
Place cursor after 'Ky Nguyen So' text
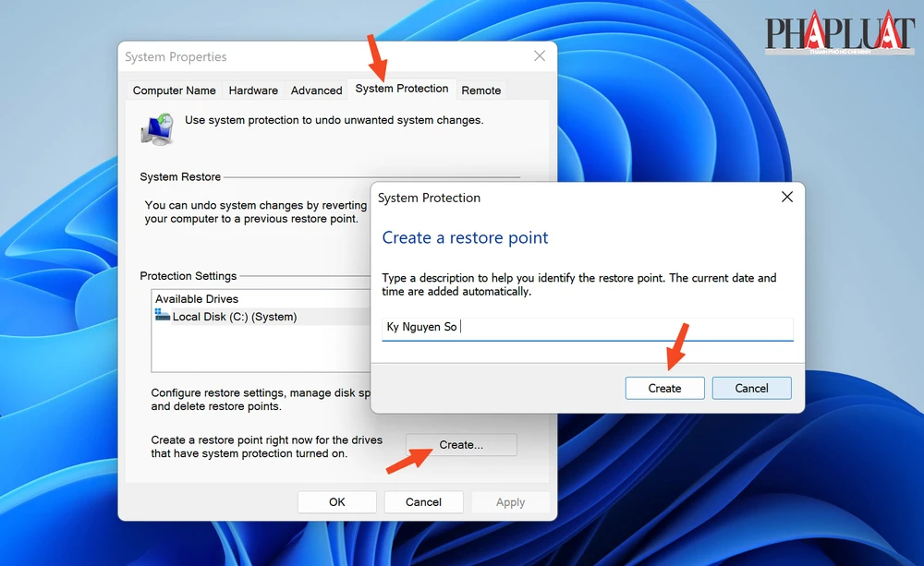[462, 327]
